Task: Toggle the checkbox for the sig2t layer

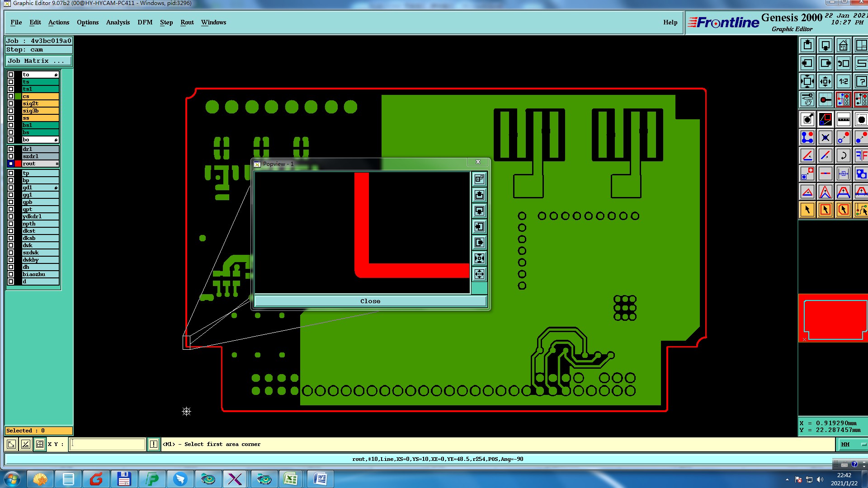Action: click(x=11, y=103)
